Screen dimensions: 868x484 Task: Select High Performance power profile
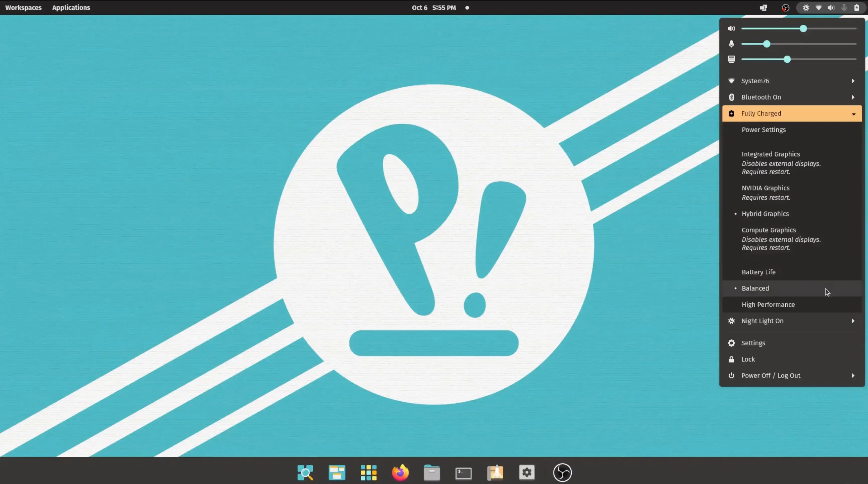[792, 305]
